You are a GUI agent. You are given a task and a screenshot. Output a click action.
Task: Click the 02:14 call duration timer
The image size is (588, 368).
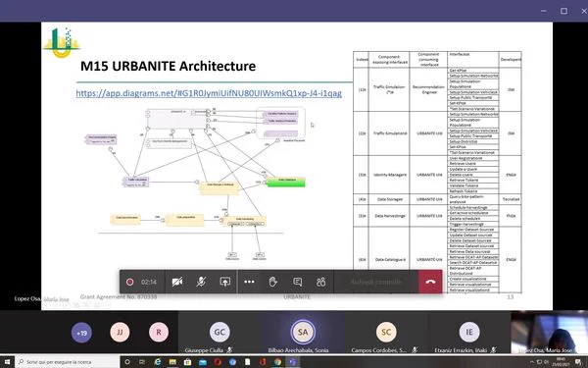tap(149, 282)
